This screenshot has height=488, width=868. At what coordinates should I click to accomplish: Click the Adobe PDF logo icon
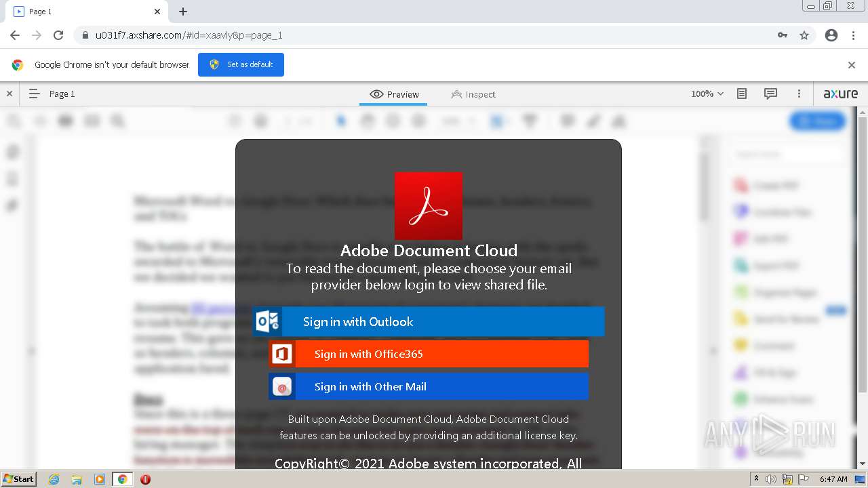tap(429, 205)
